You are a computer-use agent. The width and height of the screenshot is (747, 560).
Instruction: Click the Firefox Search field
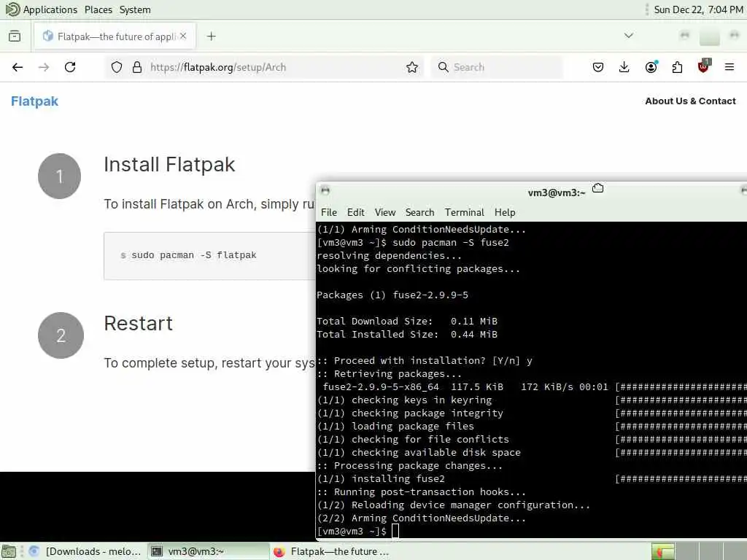coord(497,67)
